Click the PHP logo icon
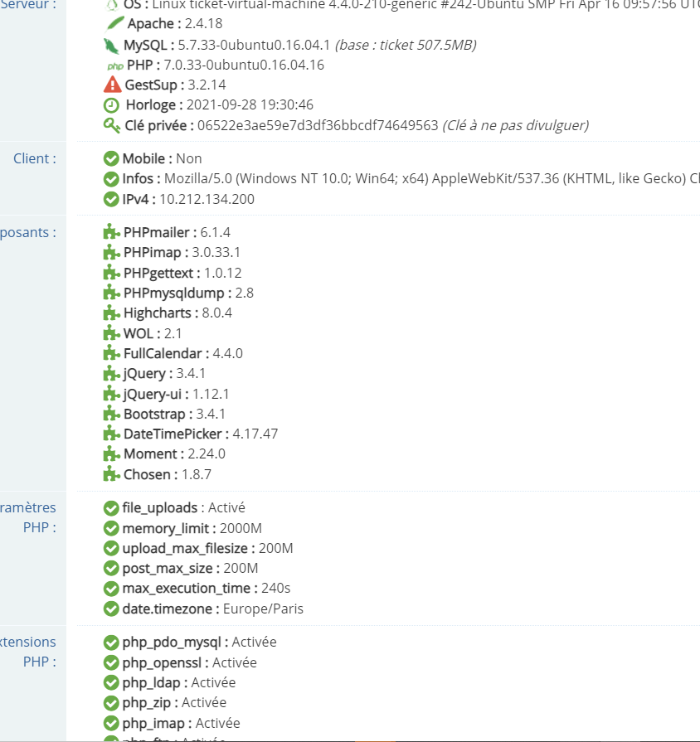The height and width of the screenshot is (742, 700). point(115,65)
